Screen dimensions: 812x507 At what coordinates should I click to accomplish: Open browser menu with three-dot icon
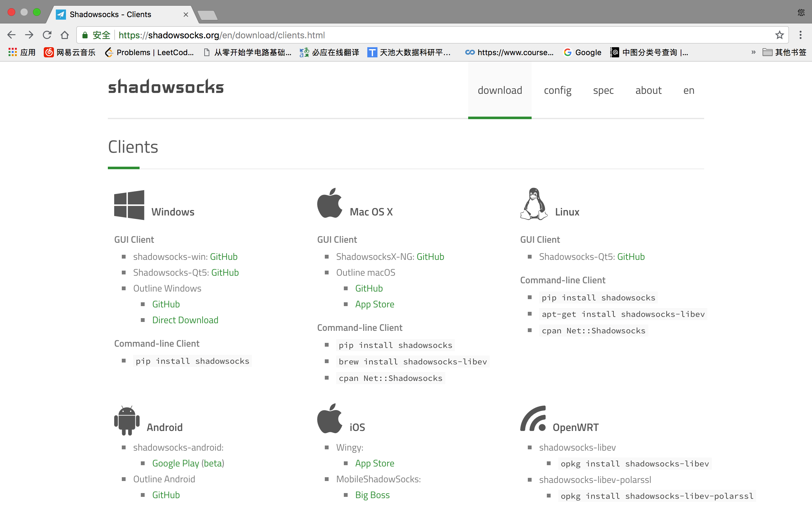click(802, 35)
